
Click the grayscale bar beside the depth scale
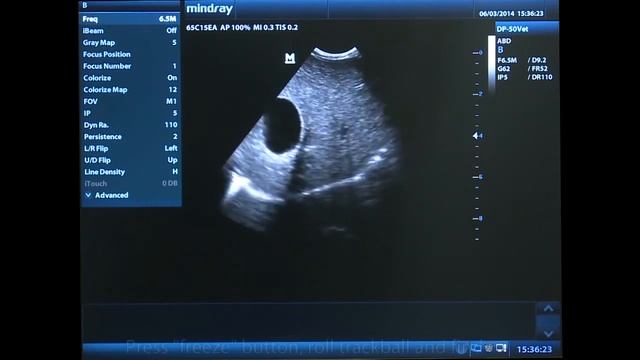tap(492, 64)
